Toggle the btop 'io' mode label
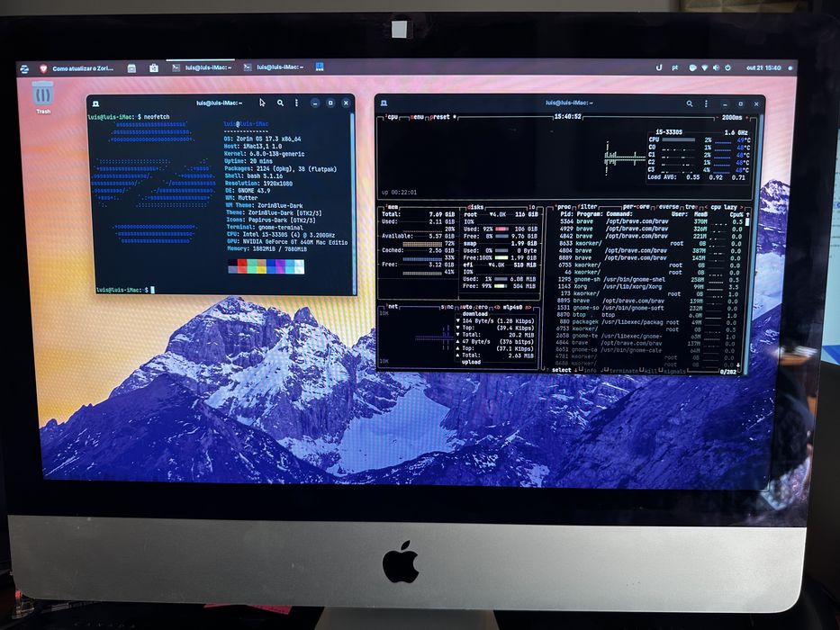This screenshot has height=630, width=840. pyautogui.click(x=531, y=207)
